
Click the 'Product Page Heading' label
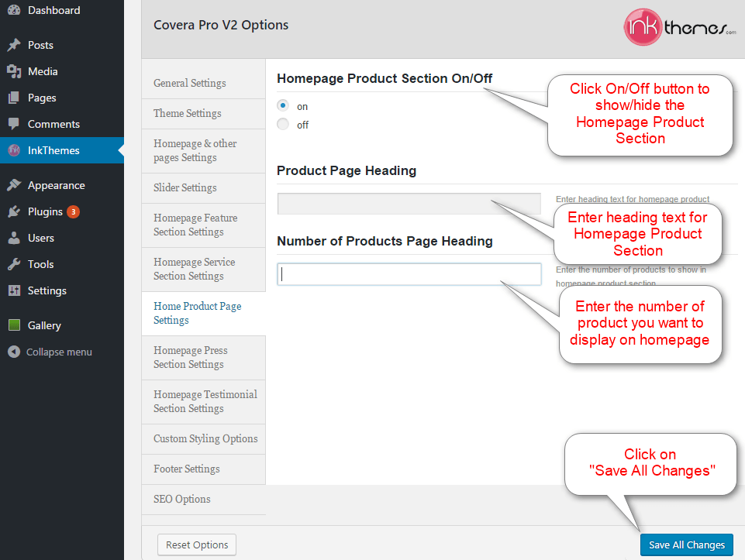click(x=347, y=170)
